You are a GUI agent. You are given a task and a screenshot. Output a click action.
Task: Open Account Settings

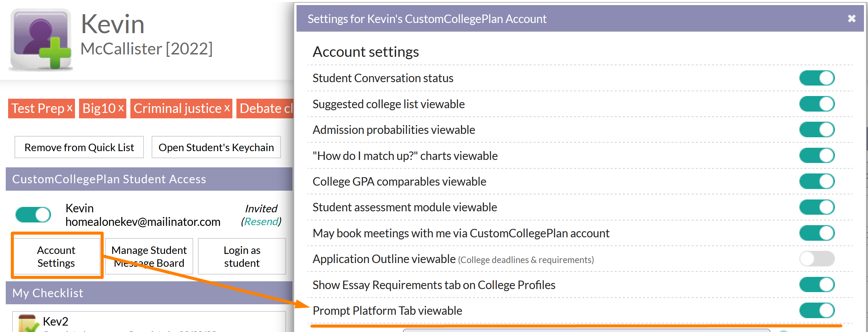tap(56, 256)
